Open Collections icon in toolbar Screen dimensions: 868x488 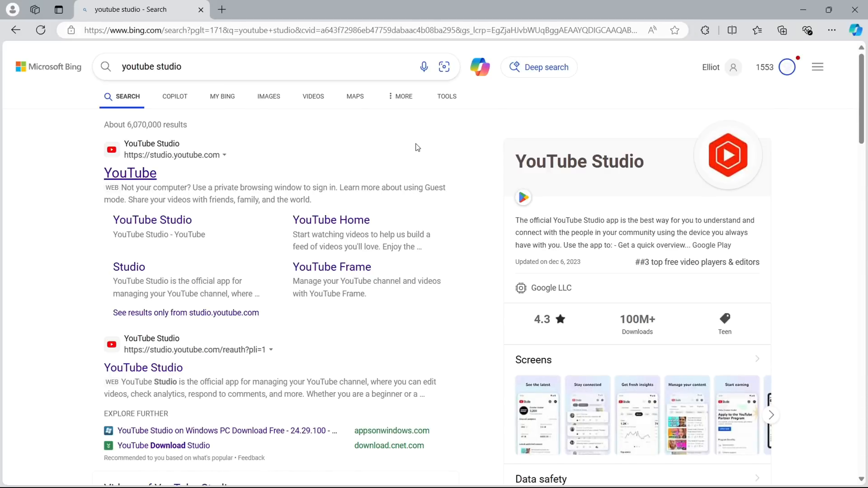tap(782, 30)
